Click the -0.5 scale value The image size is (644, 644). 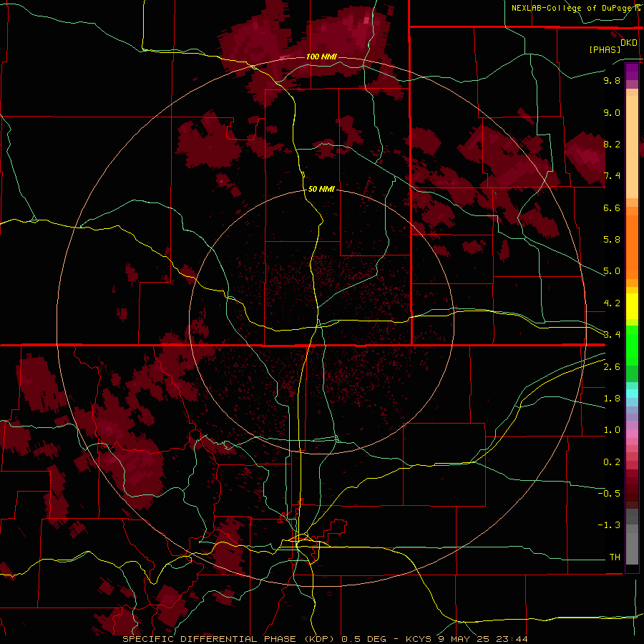pos(609,494)
